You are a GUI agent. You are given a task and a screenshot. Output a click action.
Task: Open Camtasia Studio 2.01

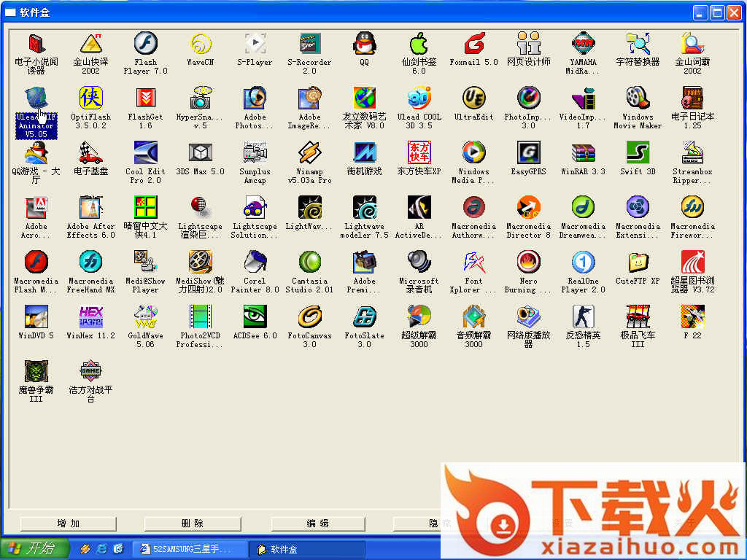coord(309,262)
